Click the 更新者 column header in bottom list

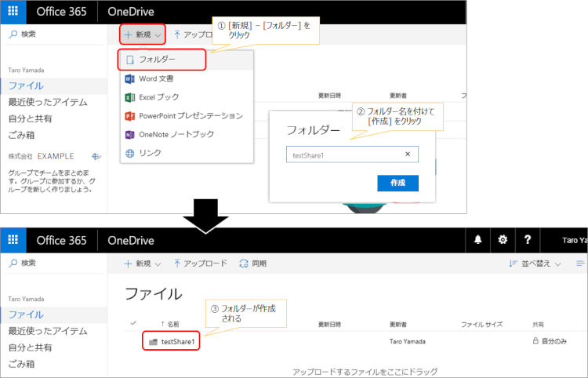click(397, 325)
